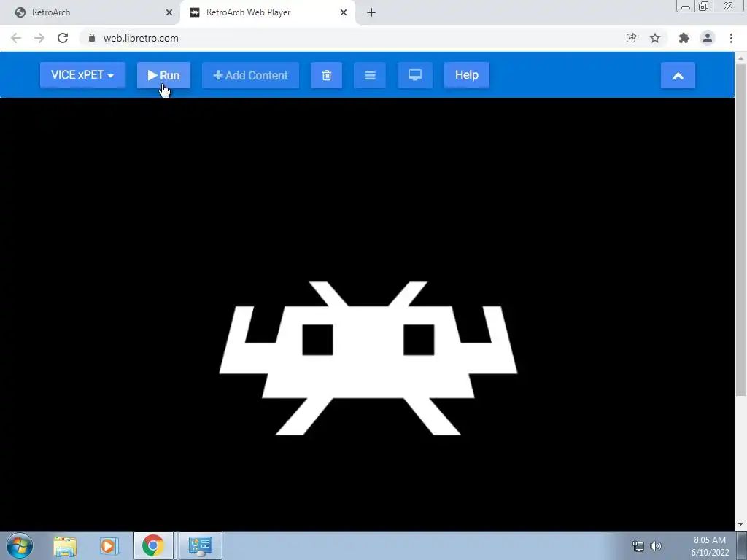Click the taskbar clock showing 8:05 AM
This screenshot has height=560, width=747.
710,546
